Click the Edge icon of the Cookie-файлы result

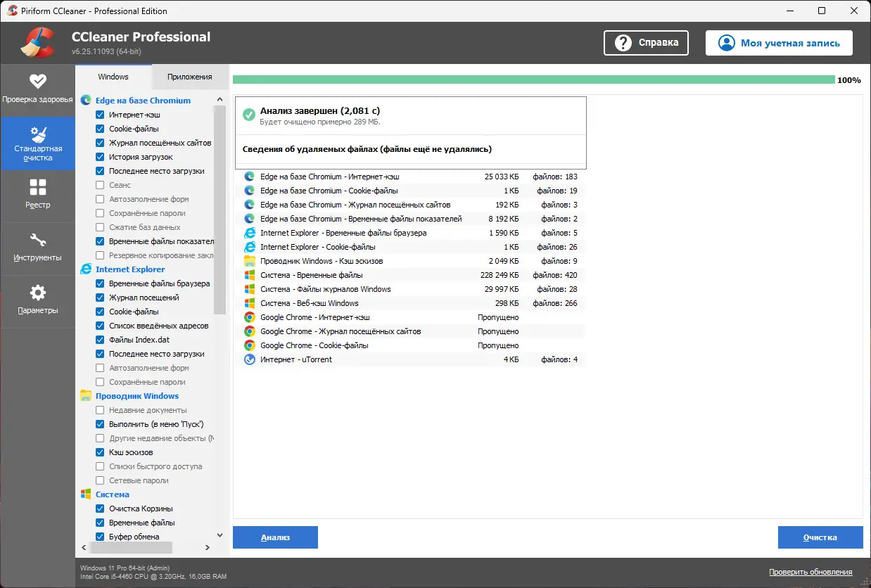249,191
